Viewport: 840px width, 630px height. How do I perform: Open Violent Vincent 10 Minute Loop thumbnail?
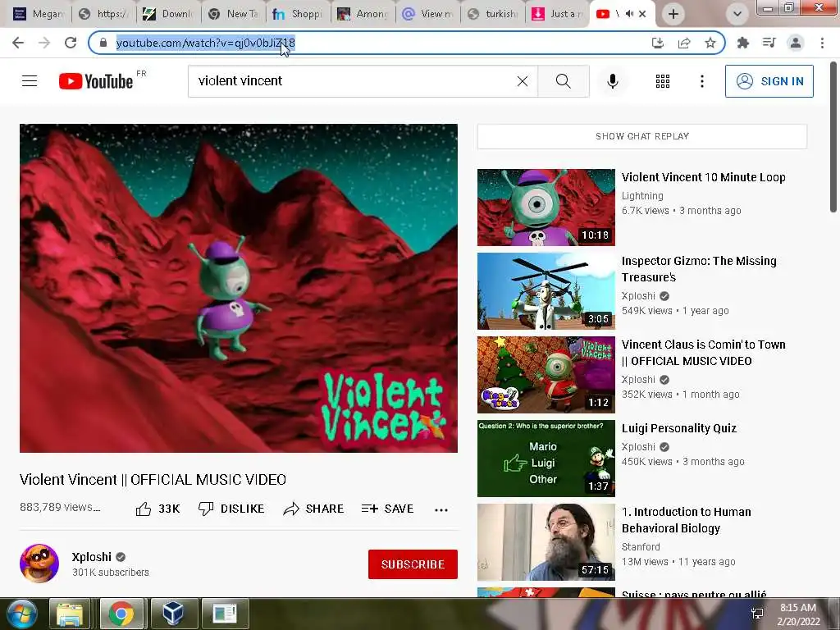(546, 208)
